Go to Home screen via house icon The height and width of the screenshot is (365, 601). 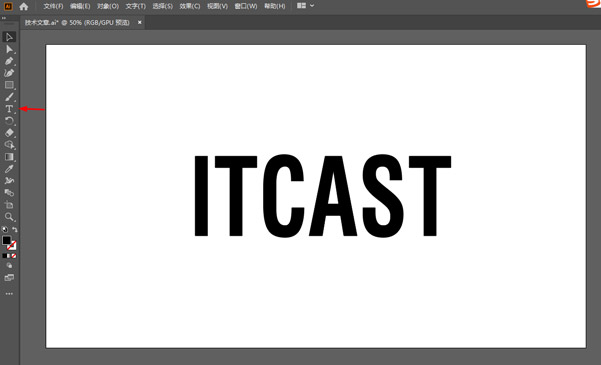tap(24, 6)
